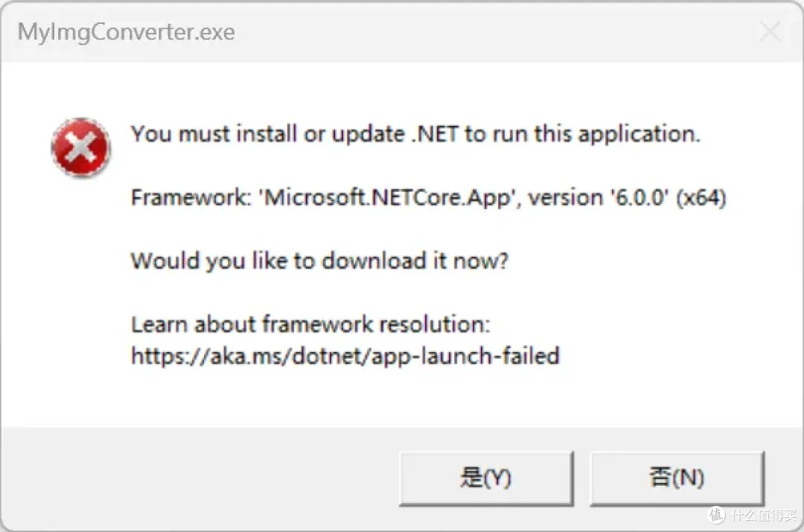
Task: Click the gray footer left of 是(Y)
Action: (x=200, y=478)
